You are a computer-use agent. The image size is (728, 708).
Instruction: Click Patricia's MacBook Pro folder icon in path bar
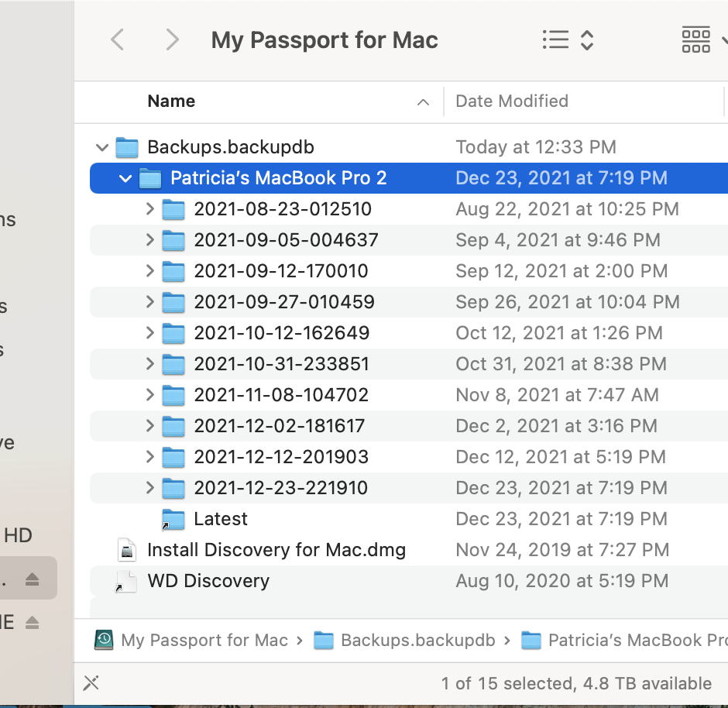click(531, 641)
